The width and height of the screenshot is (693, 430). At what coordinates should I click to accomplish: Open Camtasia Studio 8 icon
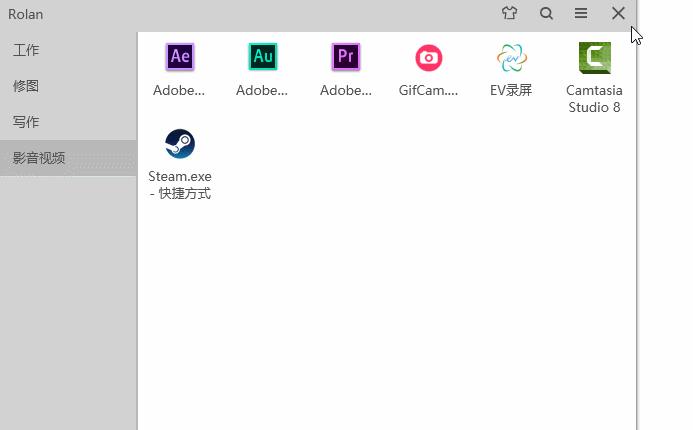[x=595, y=57]
